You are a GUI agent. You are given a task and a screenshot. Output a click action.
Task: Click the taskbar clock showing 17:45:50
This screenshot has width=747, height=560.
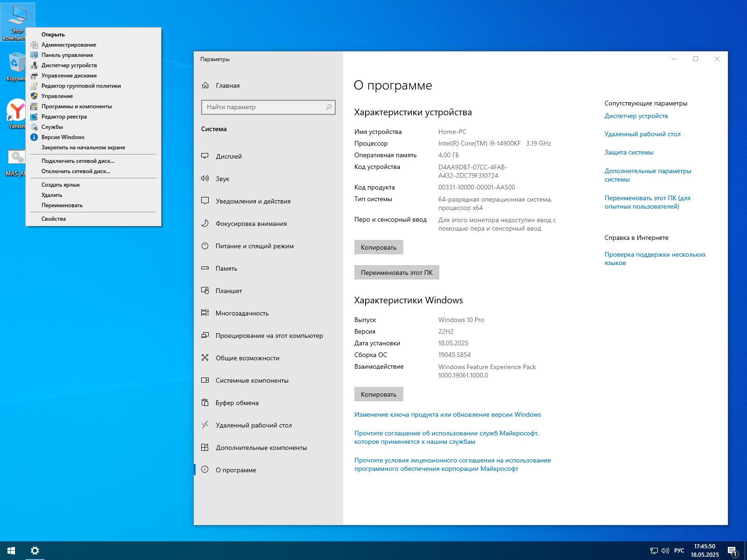[x=705, y=551]
